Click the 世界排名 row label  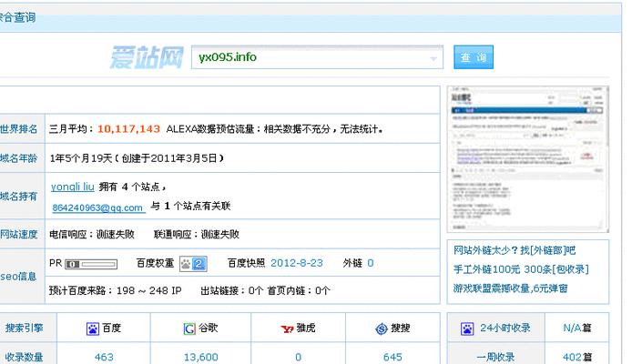pos(18,129)
